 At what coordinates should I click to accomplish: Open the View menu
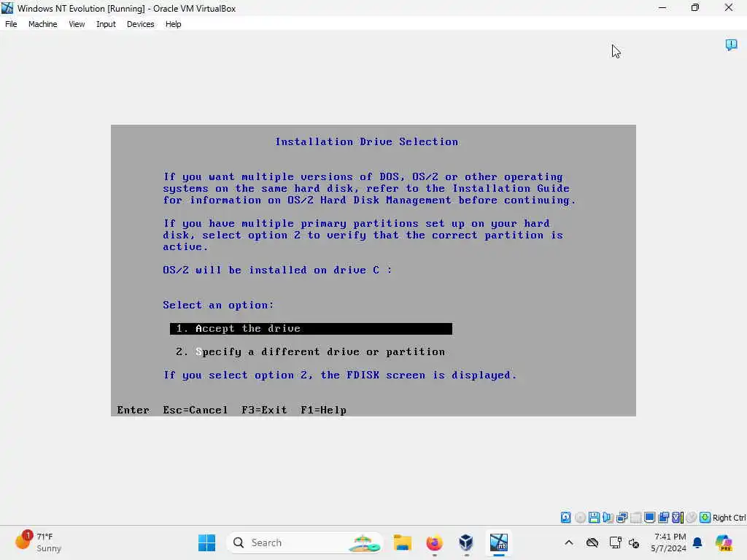[76, 24]
